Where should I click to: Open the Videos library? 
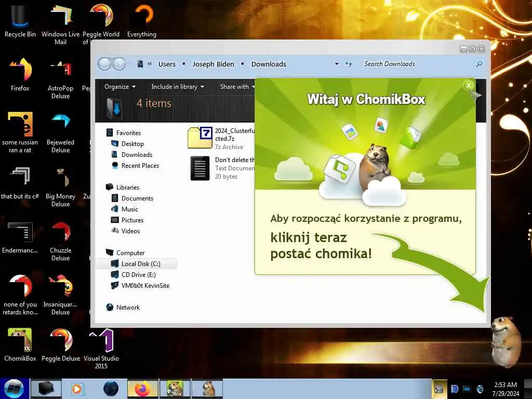(126, 231)
